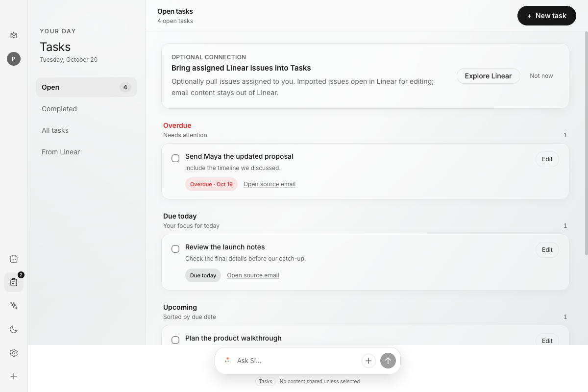This screenshot has height=392, width=588.
Task: Click the Tasks context chip below Ask box
Action: tap(266, 381)
